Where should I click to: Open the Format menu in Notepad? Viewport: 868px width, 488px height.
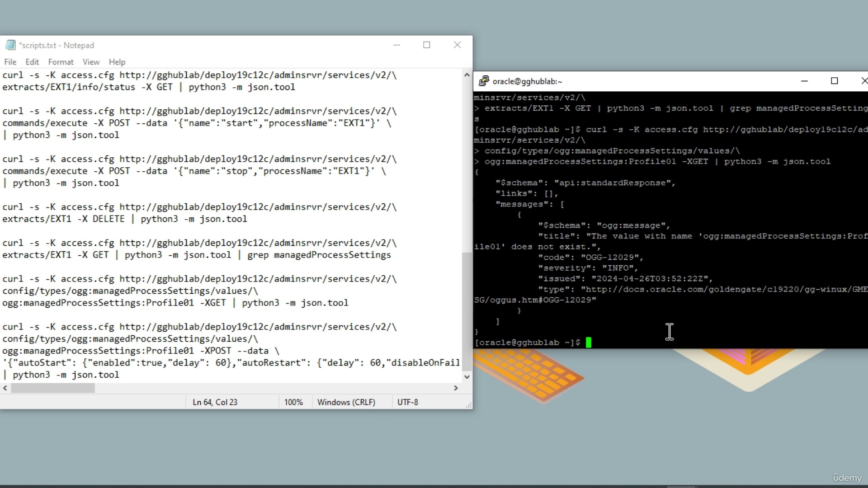point(61,62)
